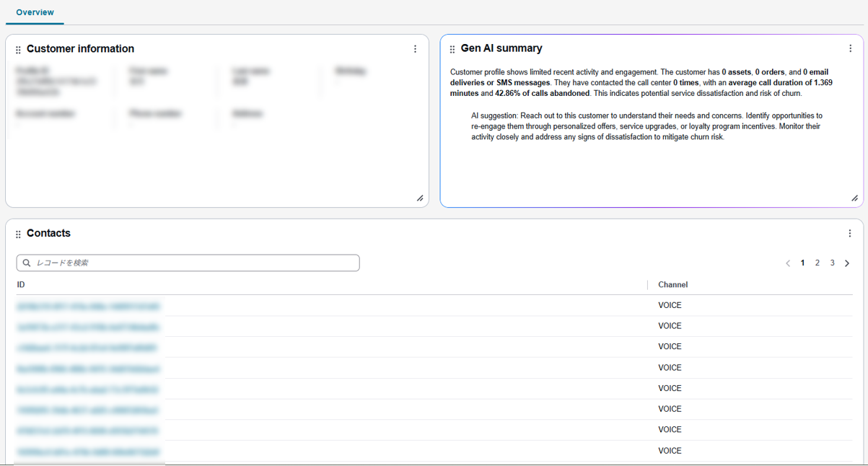Screen dimensions: 868x466
Task: Click the Customer information heading
Action: pyautogui.click(x=80, y=49)
